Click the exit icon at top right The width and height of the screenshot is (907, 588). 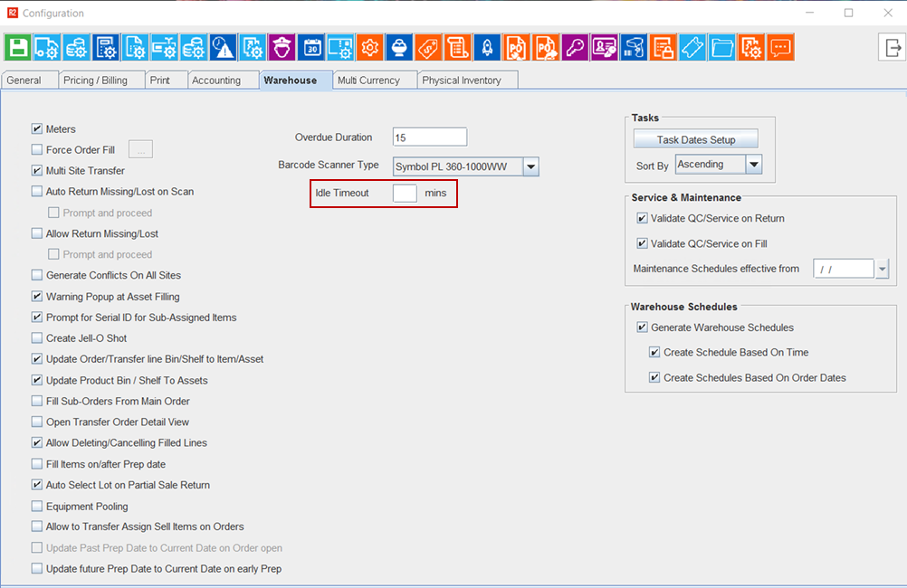891,48
